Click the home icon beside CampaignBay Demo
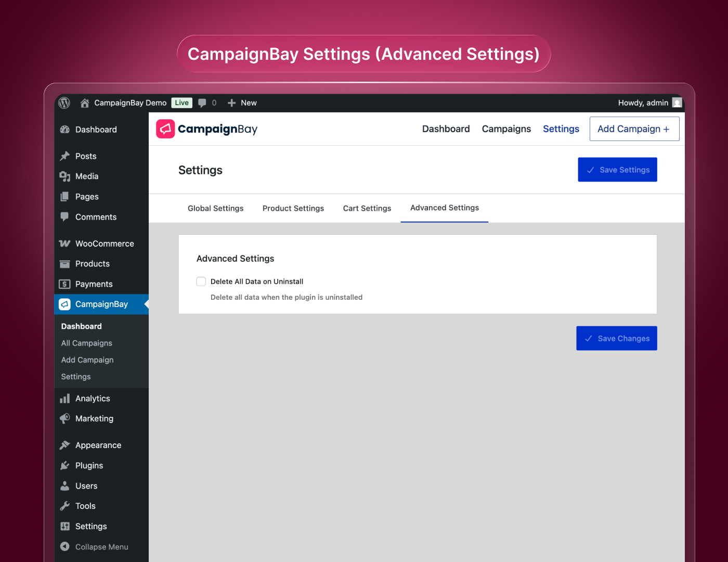The height and width of the screenshot is (562, 728). [85, 103]
